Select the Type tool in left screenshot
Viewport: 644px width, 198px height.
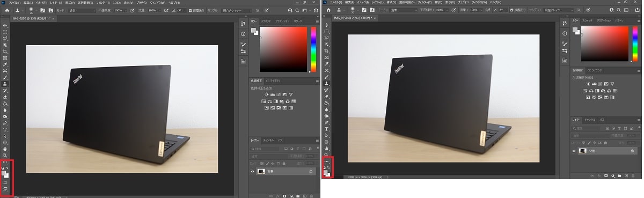coord(5,129)
